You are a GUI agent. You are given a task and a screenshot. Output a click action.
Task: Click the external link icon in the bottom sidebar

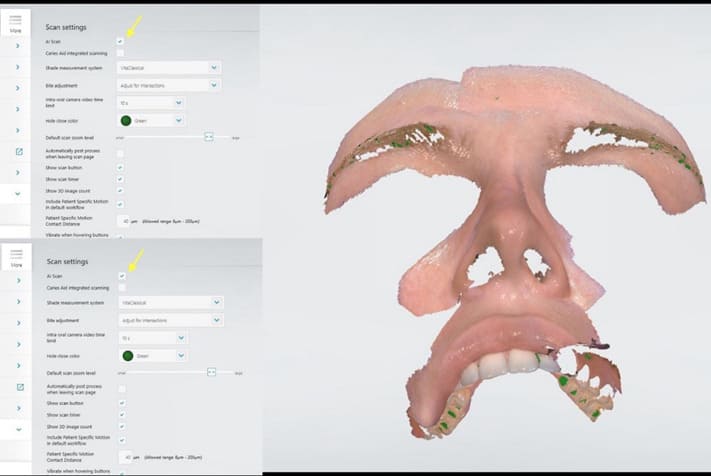(x=19, y=386)
